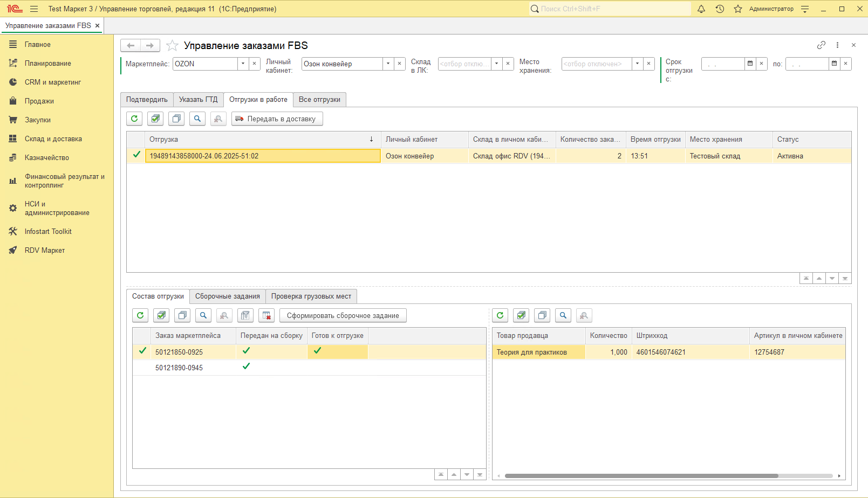
Task: Click the horizontal scrollbar under the goods table
Action: coord(641,476)
